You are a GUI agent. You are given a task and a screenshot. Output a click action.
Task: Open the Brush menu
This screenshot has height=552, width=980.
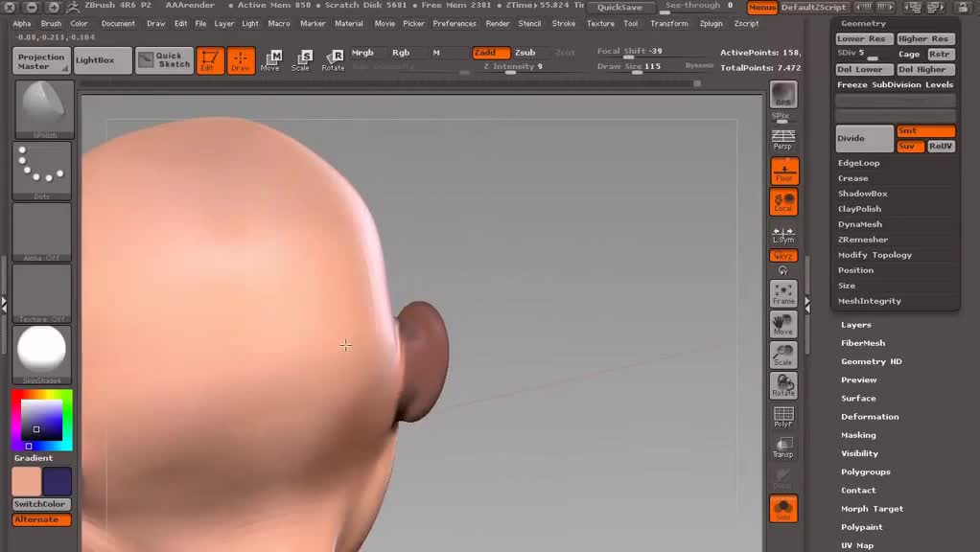pyautogui.click(x=51, y=24)
